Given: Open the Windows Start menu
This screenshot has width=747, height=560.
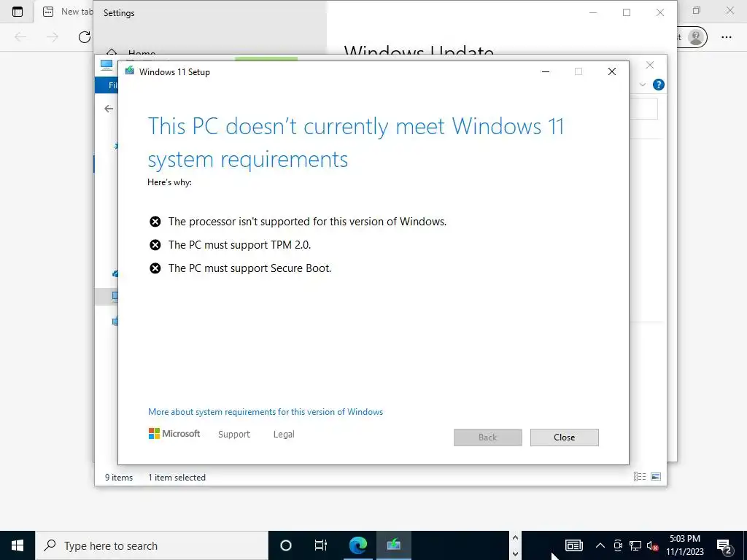Looking at the screenshot, I should [18, 545].
